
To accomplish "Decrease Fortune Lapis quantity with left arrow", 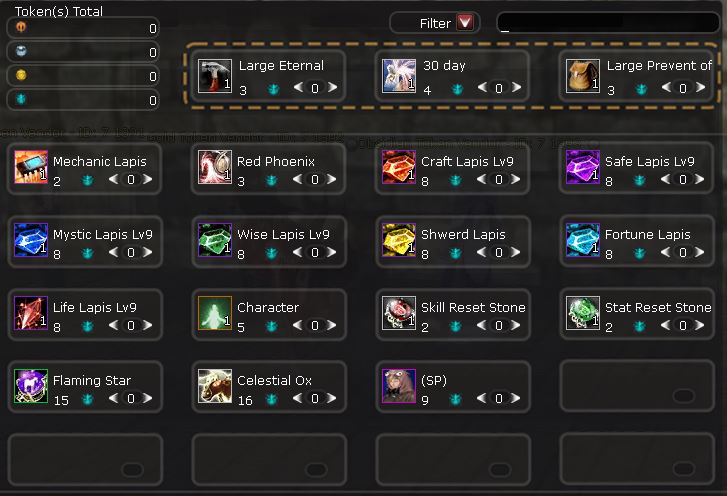I will [x=666, y=252].
